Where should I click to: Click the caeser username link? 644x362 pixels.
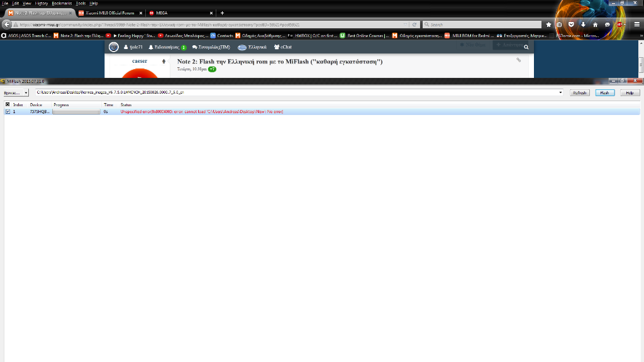[140, 61]
